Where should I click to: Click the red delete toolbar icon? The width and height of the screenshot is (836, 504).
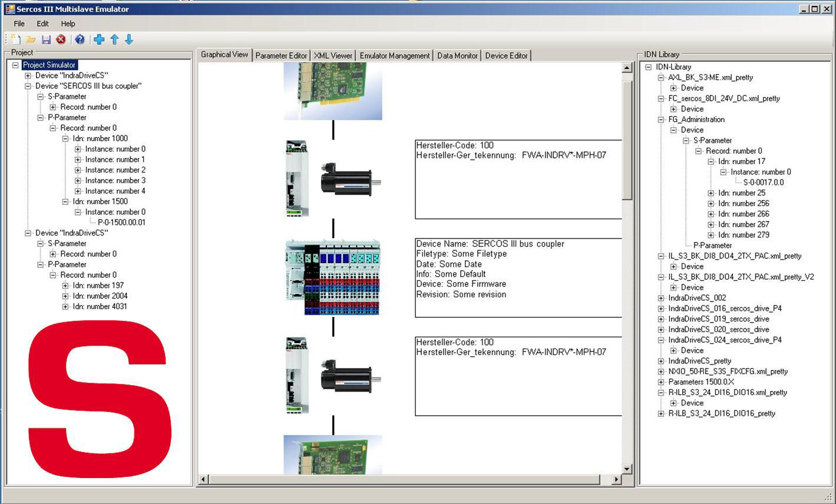click(x=61, y=39)
